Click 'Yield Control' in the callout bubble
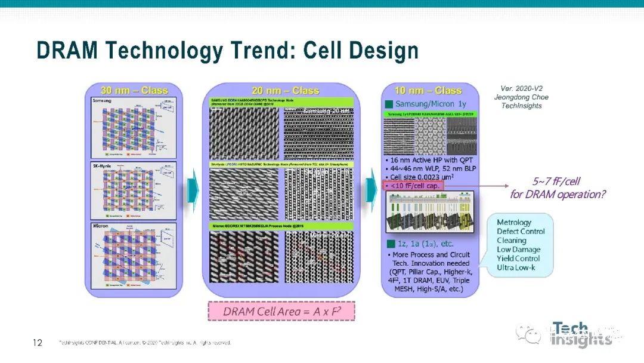644x363 pixels. [x=518, y=259]
